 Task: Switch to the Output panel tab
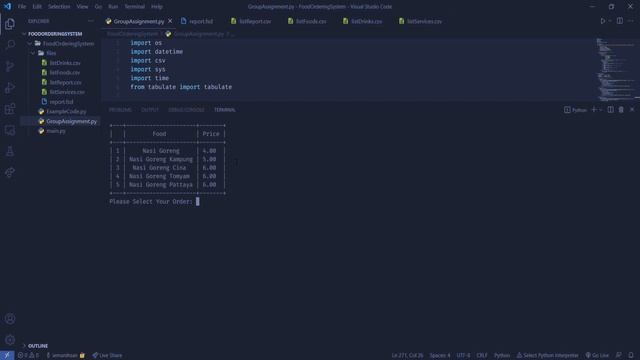pyautogui.click(x=150, y=110)
